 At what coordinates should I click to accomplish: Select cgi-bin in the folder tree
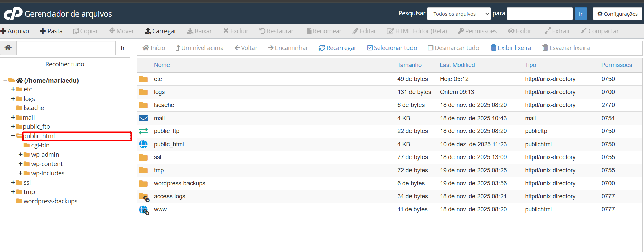(x=40, y=145)
